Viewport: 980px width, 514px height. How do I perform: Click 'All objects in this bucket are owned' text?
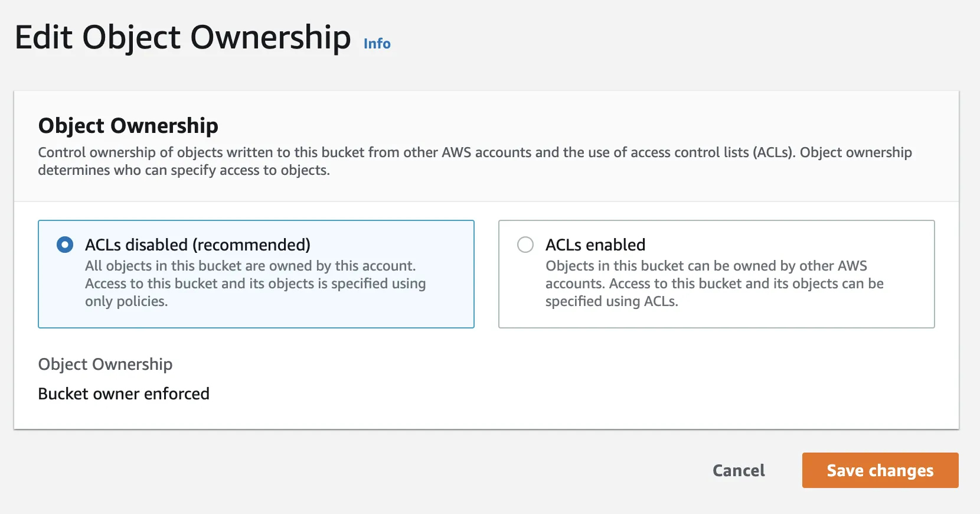[x=250, y=266]
